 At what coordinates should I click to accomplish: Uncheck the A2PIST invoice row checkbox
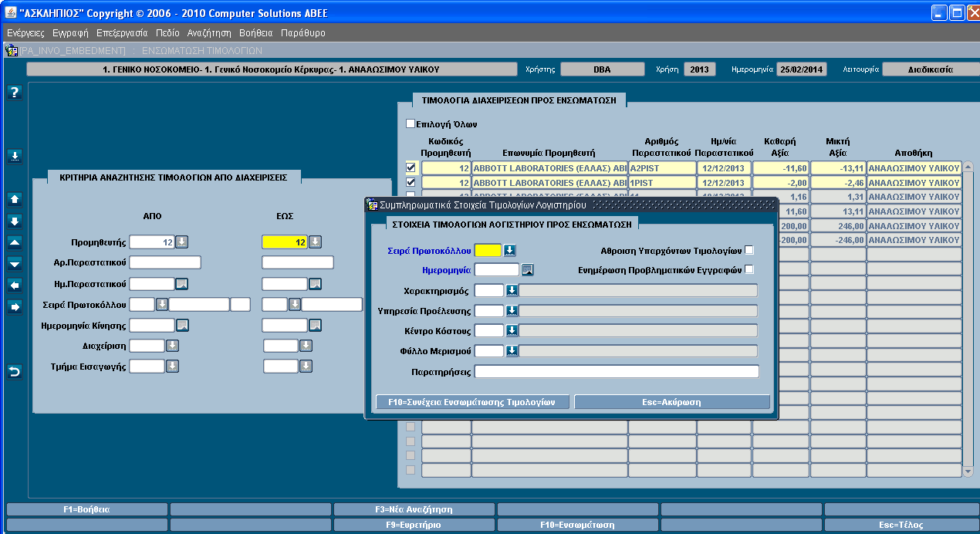[411, 167]
